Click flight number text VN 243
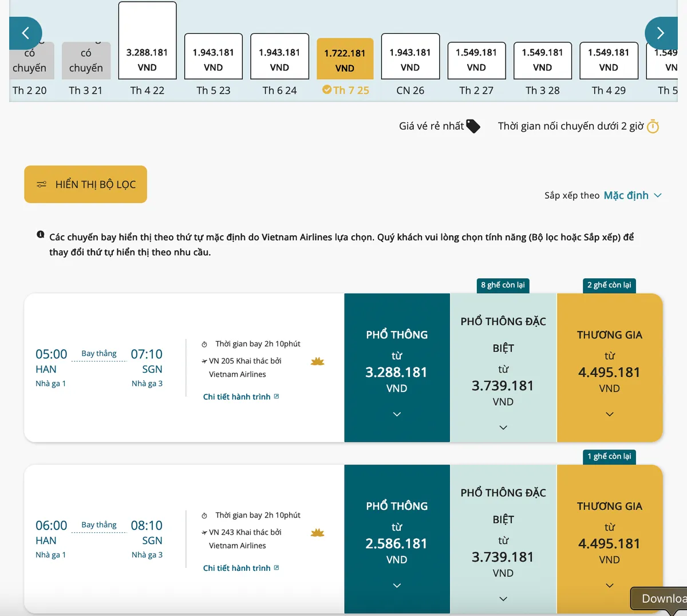 click(x=222, y=532)
